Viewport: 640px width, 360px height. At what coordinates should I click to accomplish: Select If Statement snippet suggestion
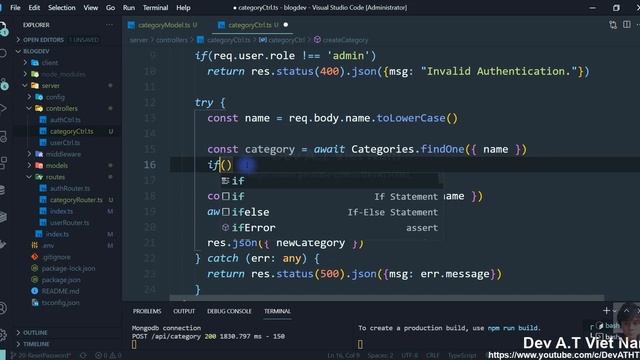(x=331, y=196)
